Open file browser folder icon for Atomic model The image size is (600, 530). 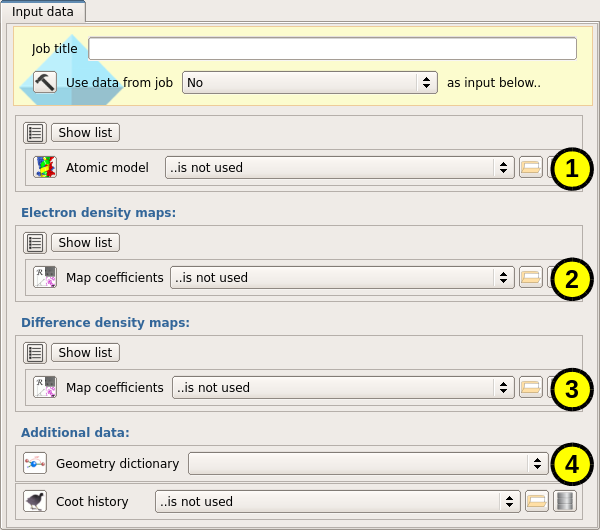point(531,168)
